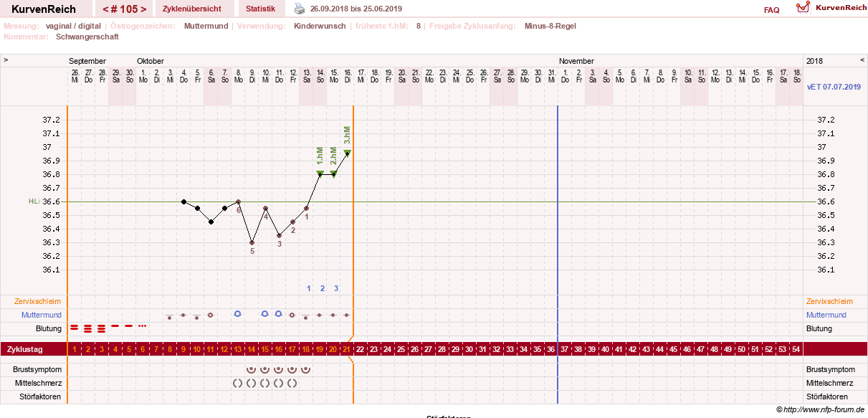Click the 2018 year label in the right column
Image resolution: width=868 pixels, height=418 pixels.
[x=814, y=61]
